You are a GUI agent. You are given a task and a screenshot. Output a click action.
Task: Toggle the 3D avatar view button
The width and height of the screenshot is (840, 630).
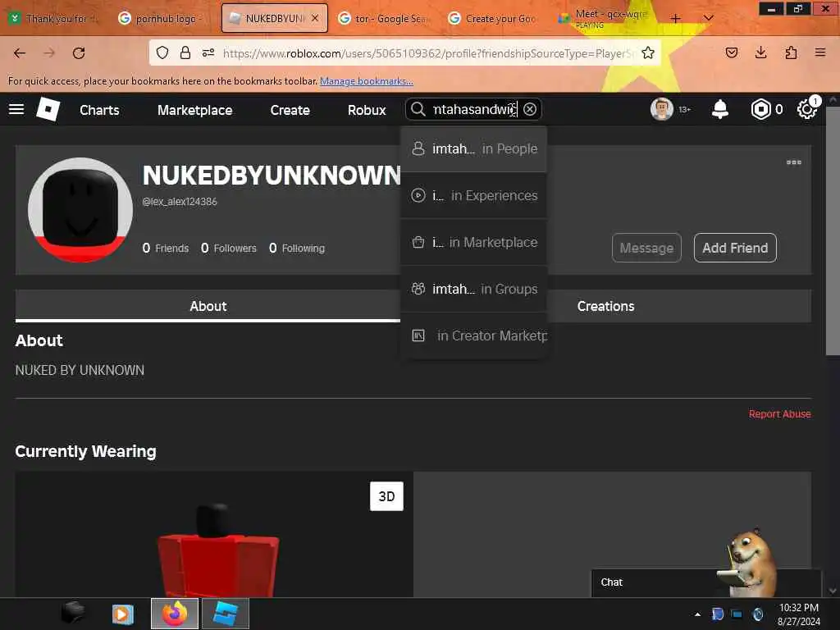click(x=386, y=496)
